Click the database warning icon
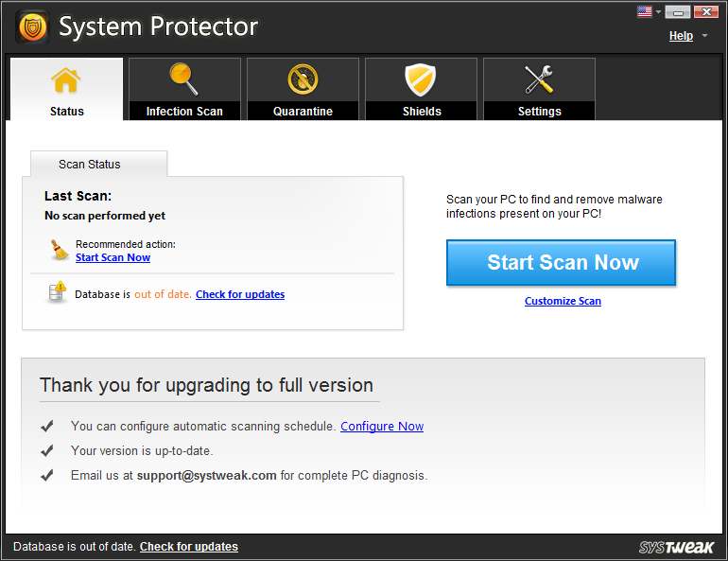The image size is (728, 561). pyautogui.click(x=58, y=292)
